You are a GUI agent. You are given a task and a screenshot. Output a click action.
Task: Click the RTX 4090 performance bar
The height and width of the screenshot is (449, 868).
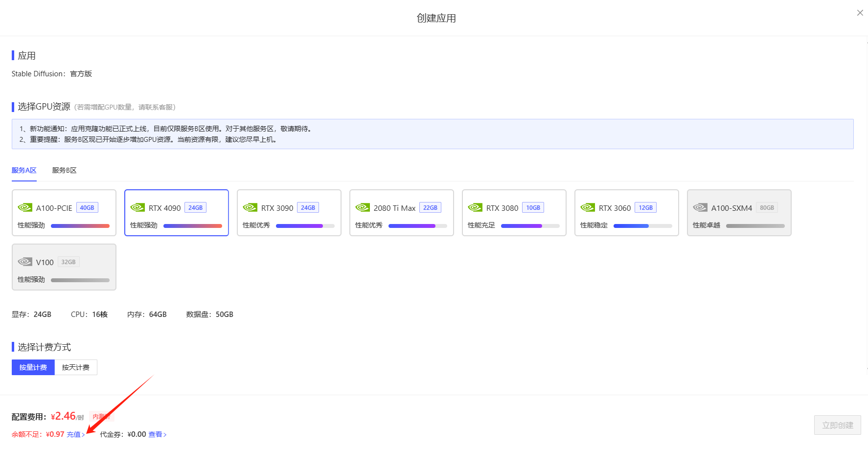pos(193,226)
